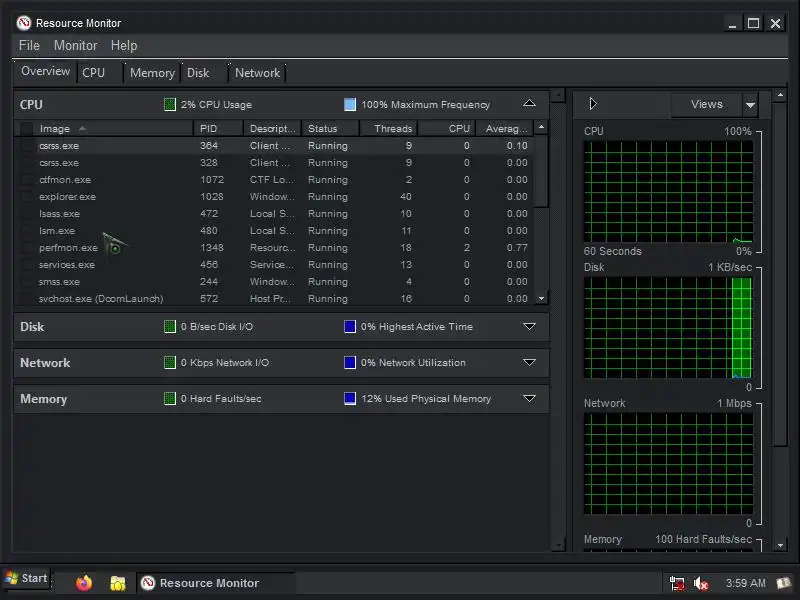Viewport: 800px width, 600px height.
Task: Expand the Memory section arrow
Action: 530,398
